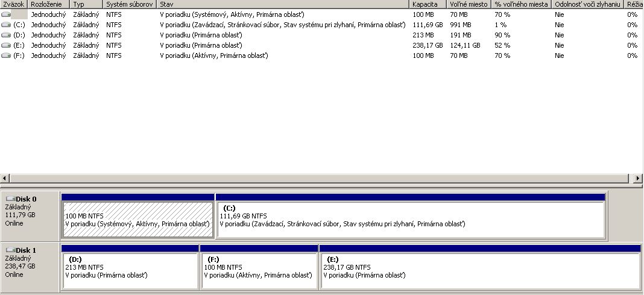Click the drive icon of volume (F:) row
Image resolution: width=644 pixels, height=295 pixels.
6,56
